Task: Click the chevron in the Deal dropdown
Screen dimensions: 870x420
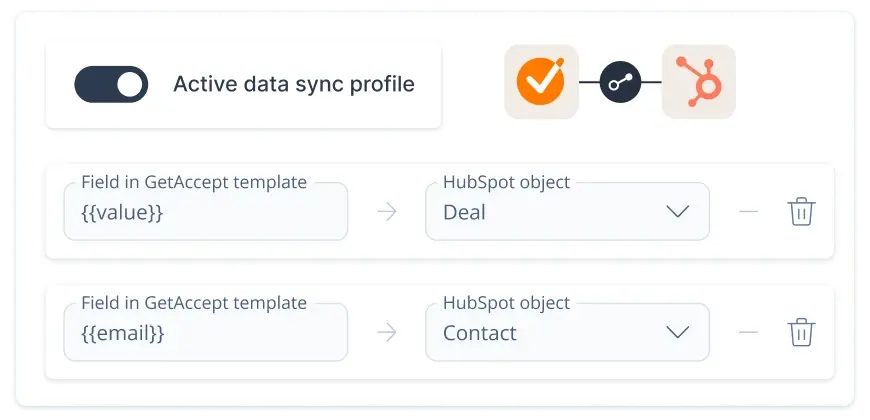Action: [677, 211]
